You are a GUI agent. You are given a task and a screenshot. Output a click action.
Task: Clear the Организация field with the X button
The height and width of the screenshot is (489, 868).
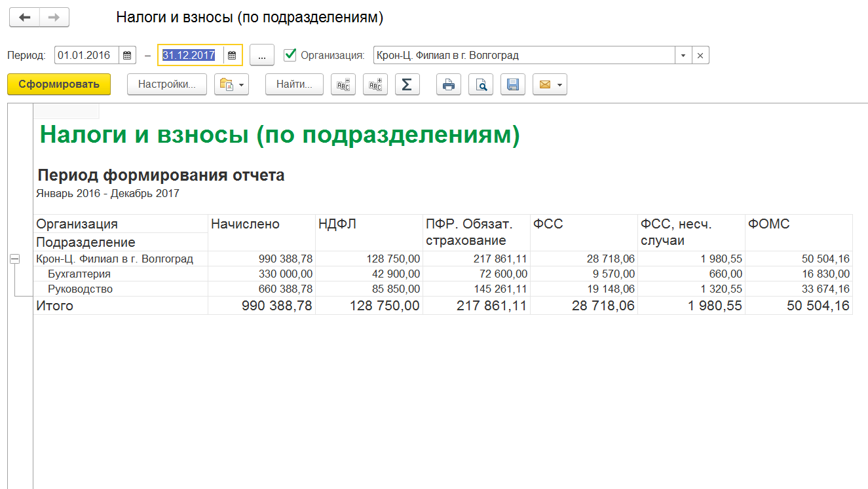[700, 56]
